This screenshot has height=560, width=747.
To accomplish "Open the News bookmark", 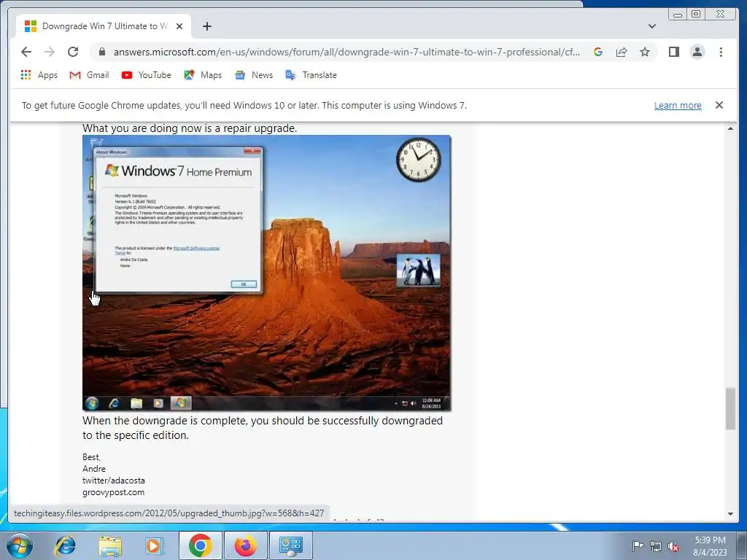I will click(254, 75).
